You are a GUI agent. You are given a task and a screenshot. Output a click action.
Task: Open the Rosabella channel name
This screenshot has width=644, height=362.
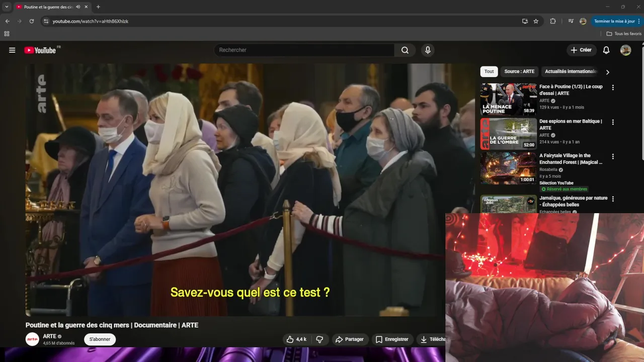[x=548, y=170]
